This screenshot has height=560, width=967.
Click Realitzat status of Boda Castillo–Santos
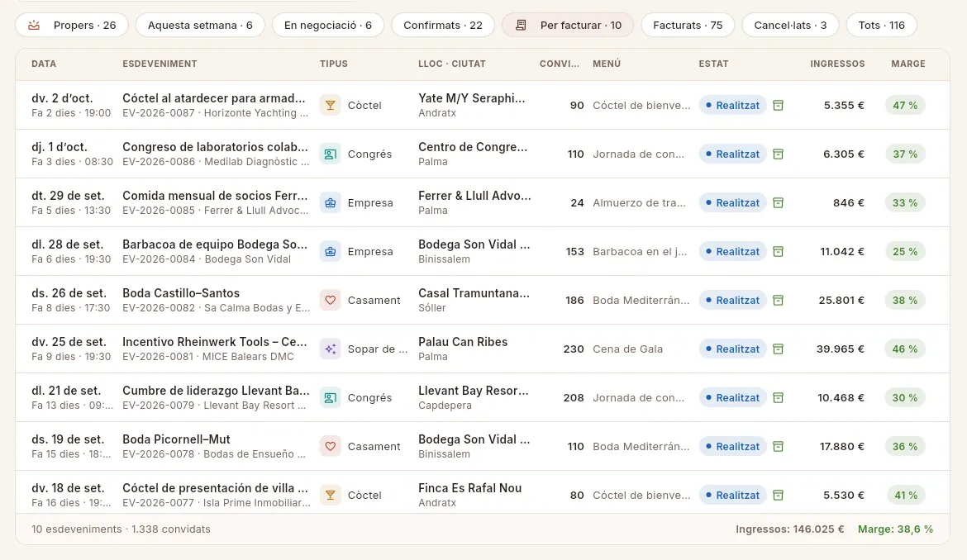732,300
